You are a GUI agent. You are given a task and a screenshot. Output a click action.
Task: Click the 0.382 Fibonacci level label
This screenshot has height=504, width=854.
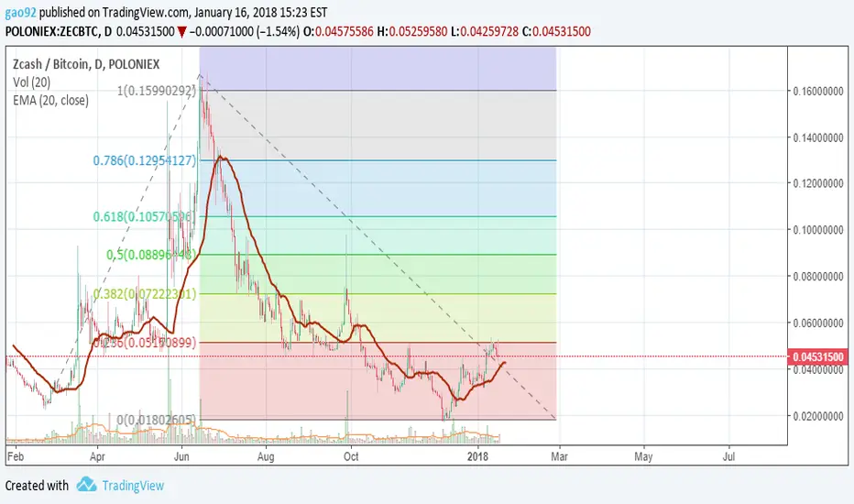[x=145, y=294]
